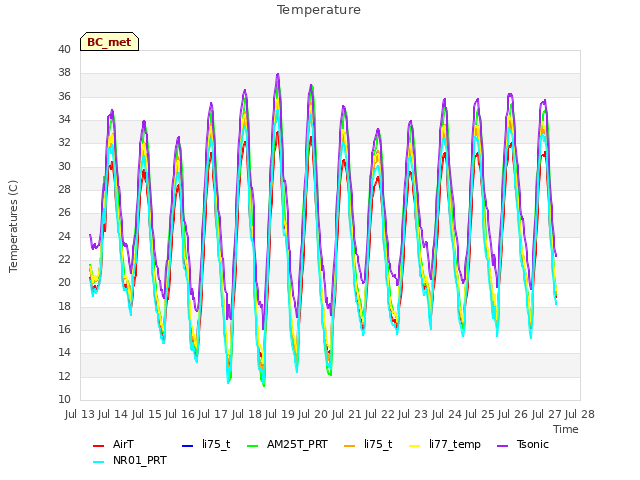
Task: Click the 20 y-axis tick label
Action: click(x=64, y=282)
